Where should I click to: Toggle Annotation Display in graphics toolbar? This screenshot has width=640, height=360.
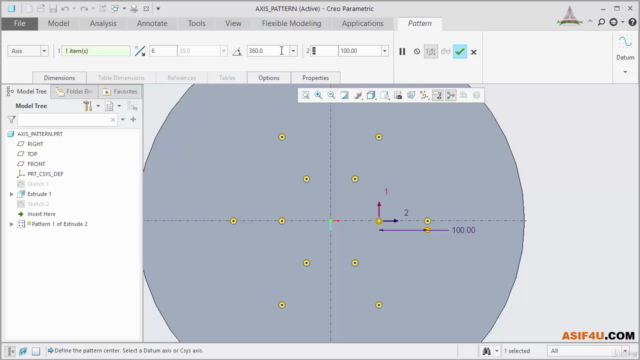tap(438, 95)
